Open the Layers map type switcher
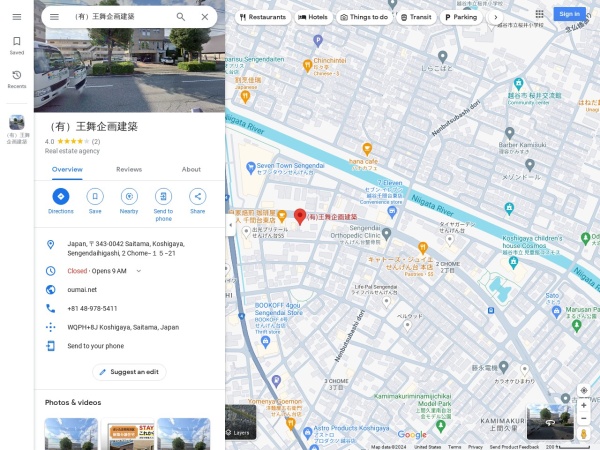The height and width of the screenshot is (450, 600). (x=241, y=422)
